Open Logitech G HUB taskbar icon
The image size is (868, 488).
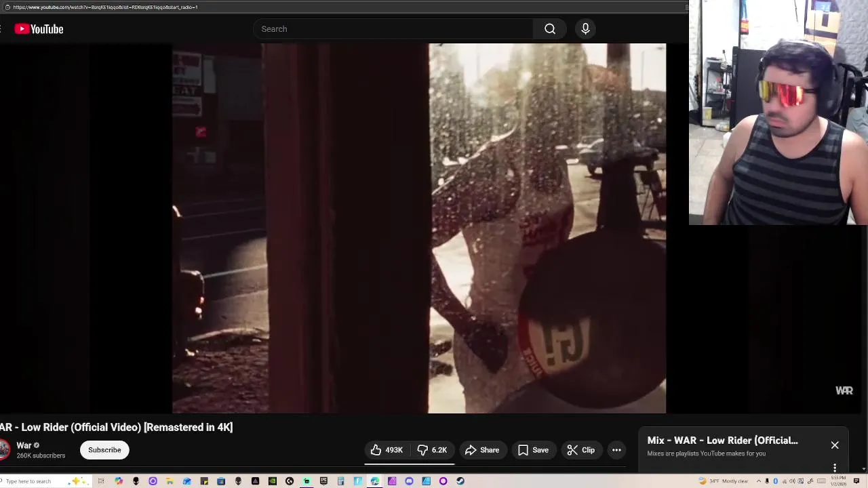pos(290,481)
